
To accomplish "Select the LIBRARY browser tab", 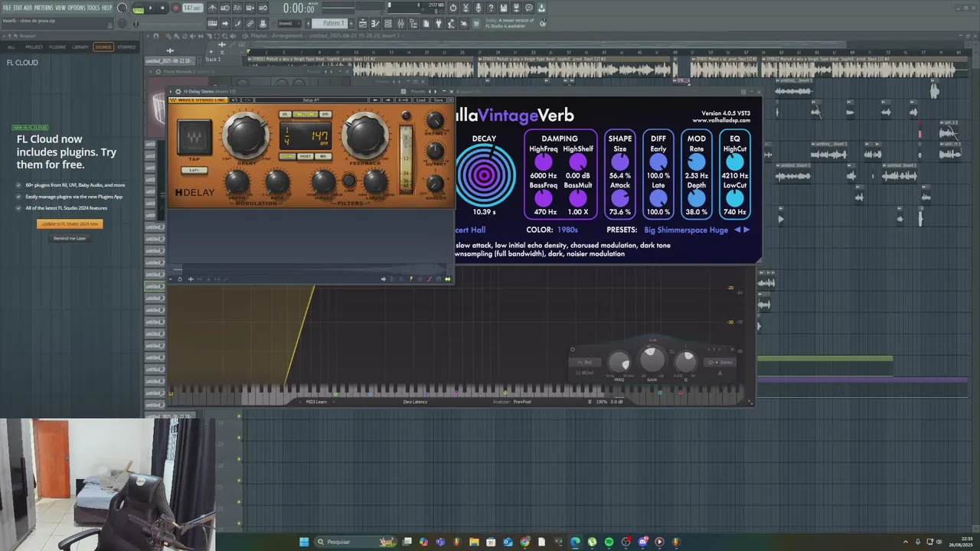I will tap(80, 47).
